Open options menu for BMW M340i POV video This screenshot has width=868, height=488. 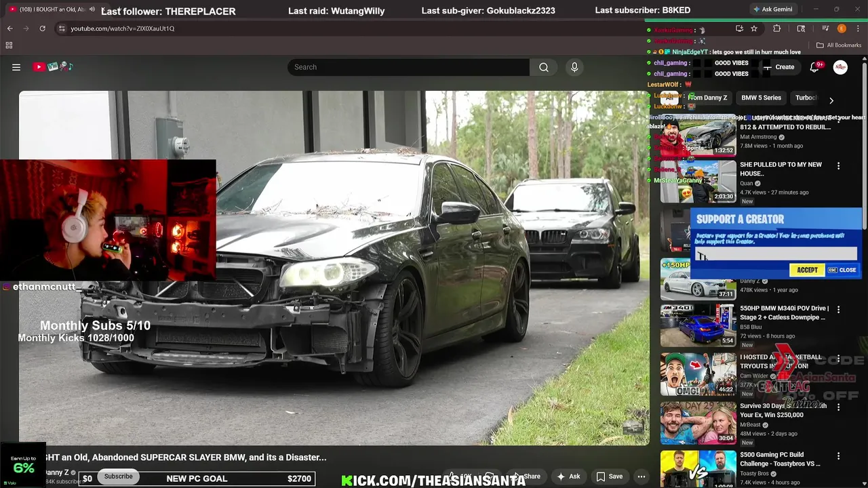(838, 309)
